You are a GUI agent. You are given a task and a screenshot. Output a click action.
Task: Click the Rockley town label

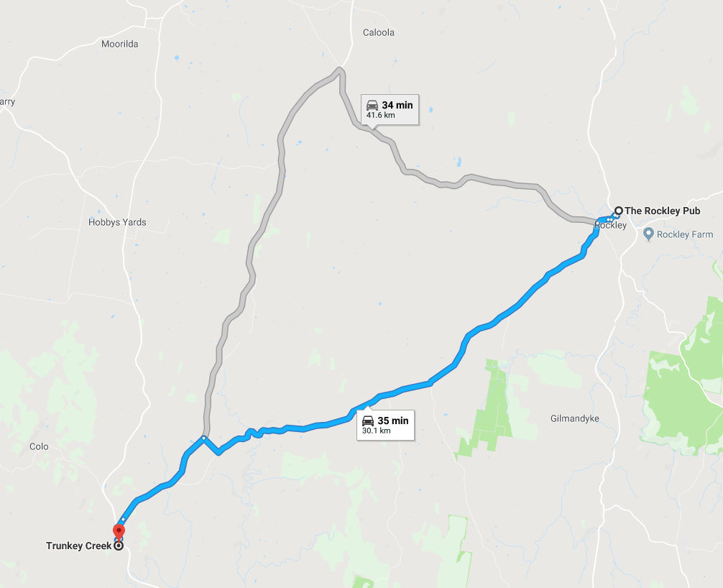610,225
